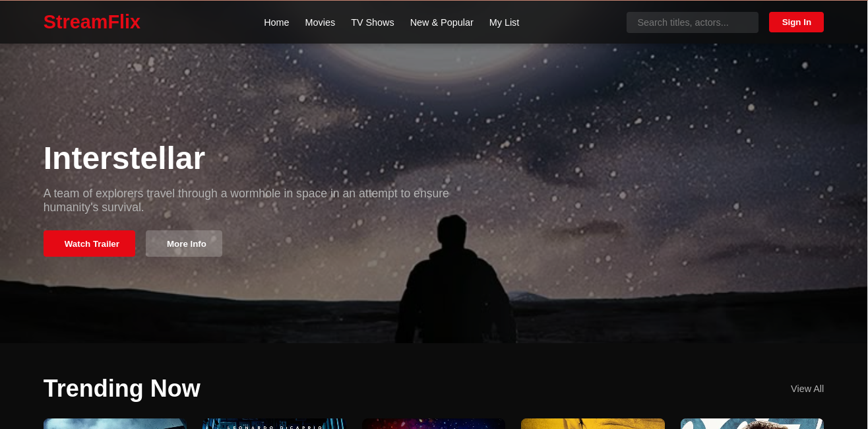Open the TV Shows section
The height and width of the screenshot is (429, 868).
click(373, 22)
